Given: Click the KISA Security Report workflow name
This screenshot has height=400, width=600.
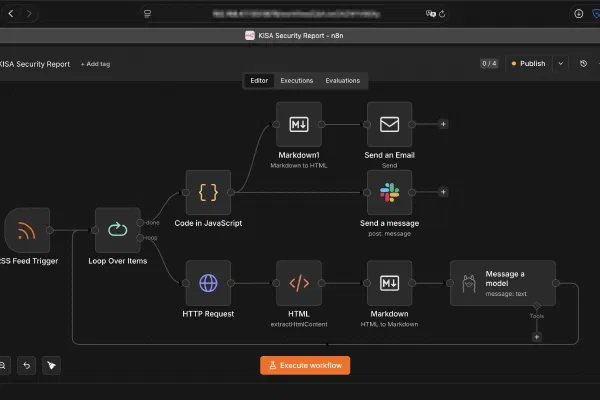Looking at the screenshot, I should 34,64.
